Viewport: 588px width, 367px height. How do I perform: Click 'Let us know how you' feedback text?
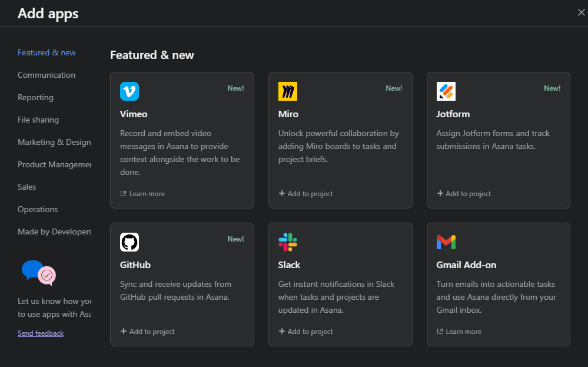point(54,308)
